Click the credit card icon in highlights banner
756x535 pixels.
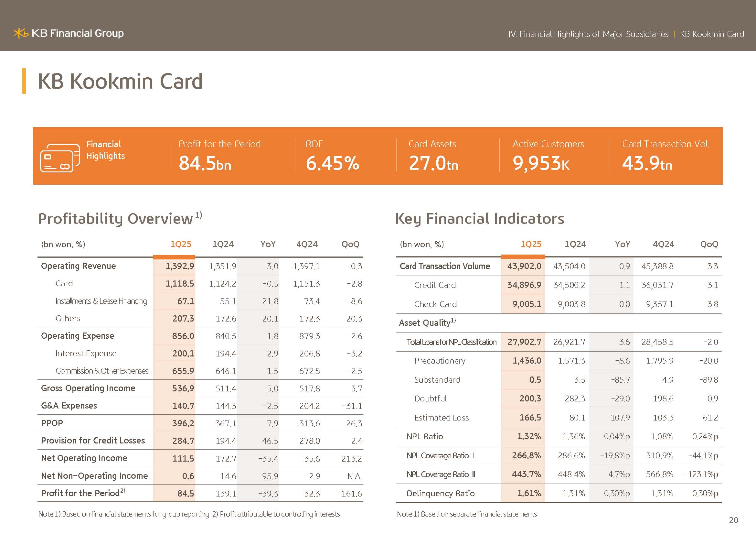pyautogui.click(x=59, y=158)
